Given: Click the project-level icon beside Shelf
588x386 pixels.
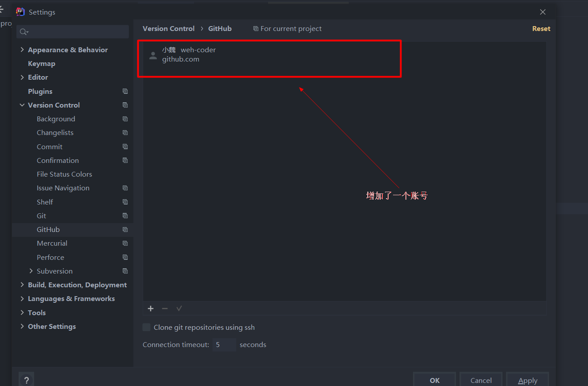Looking at the screenshot, I should tap(125, 202).
